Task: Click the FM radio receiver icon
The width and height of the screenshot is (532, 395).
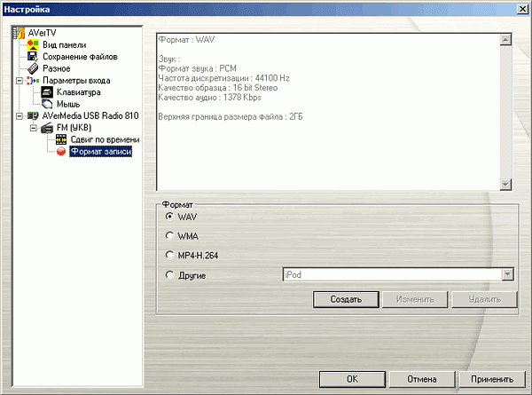Action: coord(47,128)
